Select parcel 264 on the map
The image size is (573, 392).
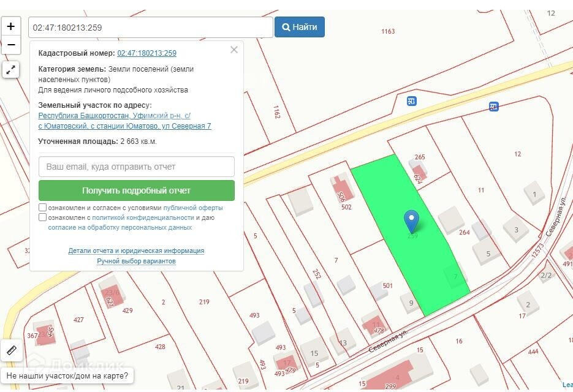pos(464,232)
